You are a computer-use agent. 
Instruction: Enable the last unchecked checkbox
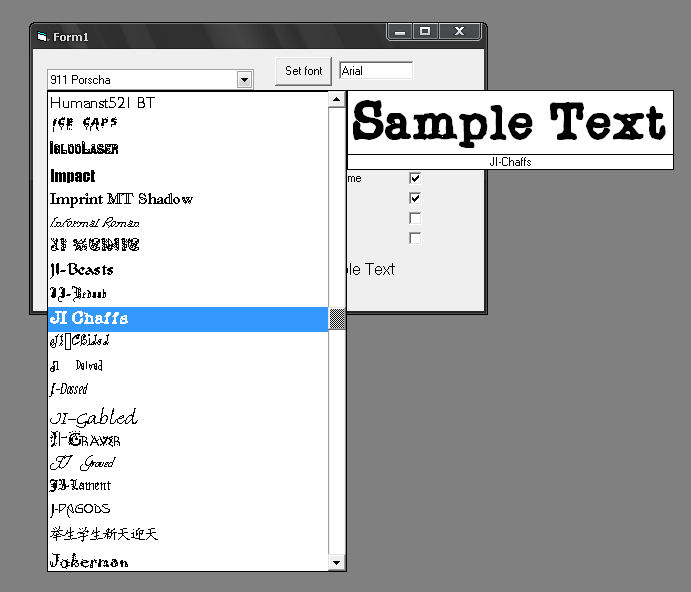point(415,238)
